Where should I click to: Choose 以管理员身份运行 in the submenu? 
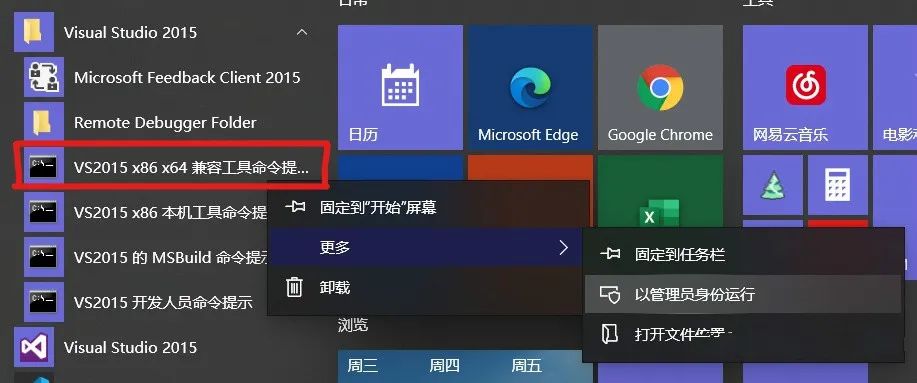[743, 294]
